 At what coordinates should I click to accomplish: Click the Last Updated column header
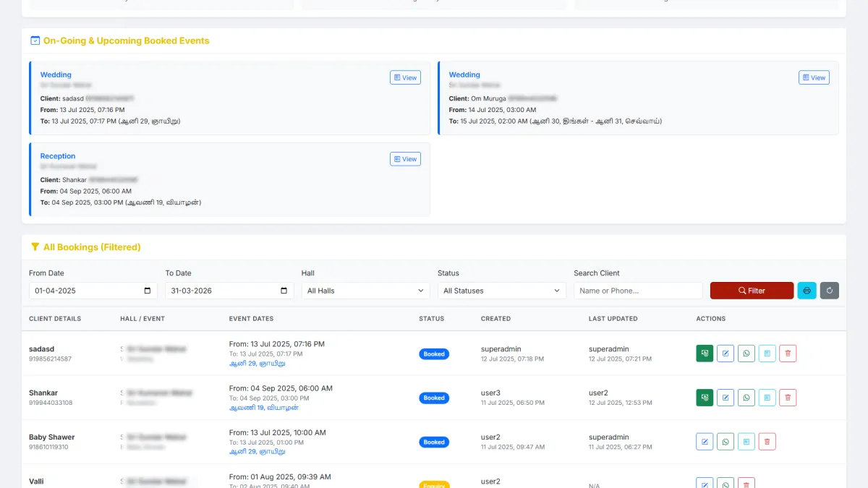613,318
